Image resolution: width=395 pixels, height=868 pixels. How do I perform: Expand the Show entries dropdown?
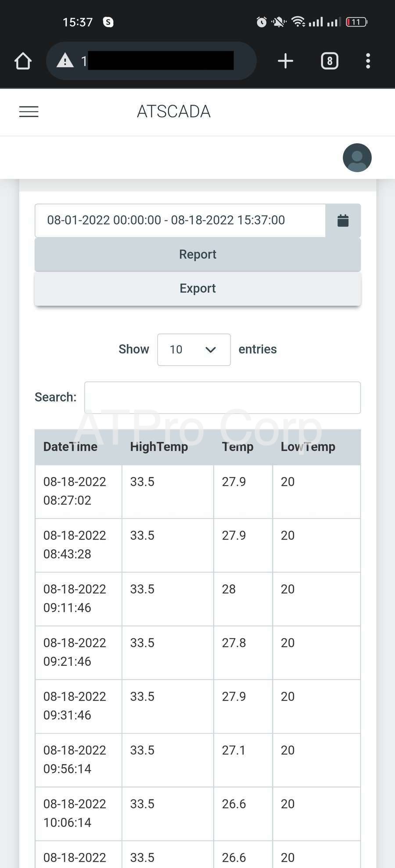(x=194, y=349)
